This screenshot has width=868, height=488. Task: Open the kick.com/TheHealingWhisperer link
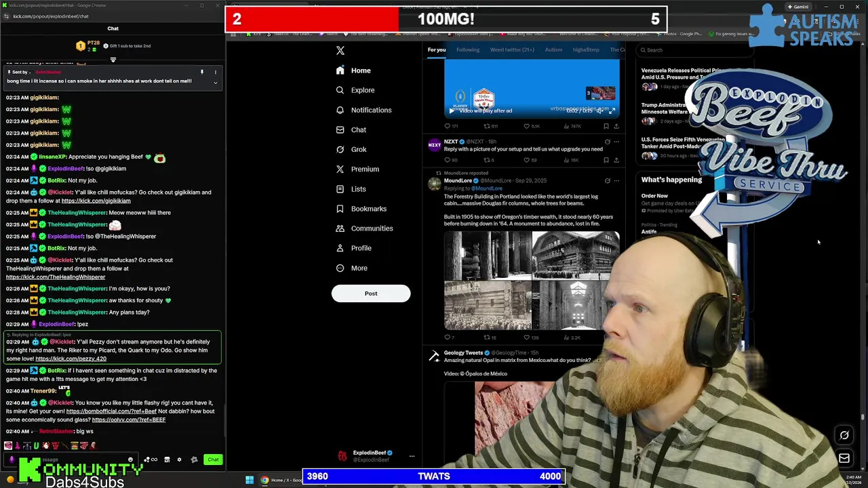point(56,277)
